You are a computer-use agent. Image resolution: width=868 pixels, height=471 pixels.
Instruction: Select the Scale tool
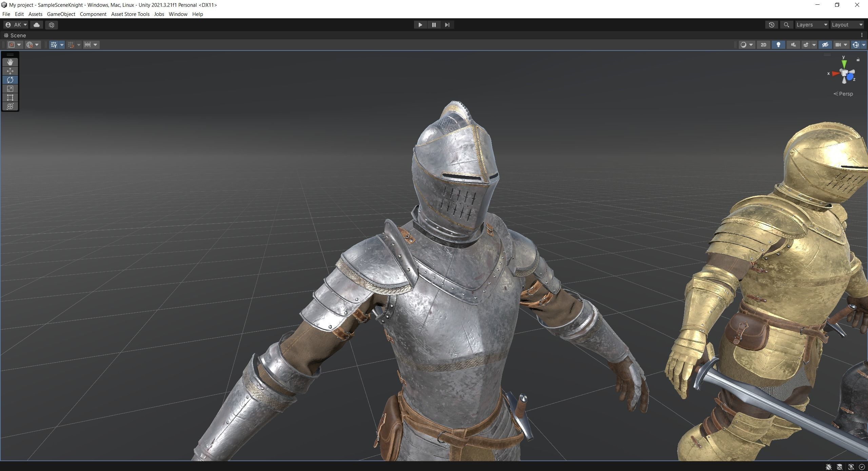[10, 89]
